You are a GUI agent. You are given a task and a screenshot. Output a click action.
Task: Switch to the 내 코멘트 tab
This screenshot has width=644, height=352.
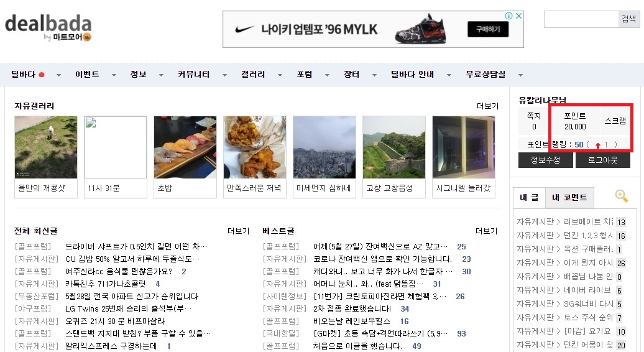click(570, 198)
